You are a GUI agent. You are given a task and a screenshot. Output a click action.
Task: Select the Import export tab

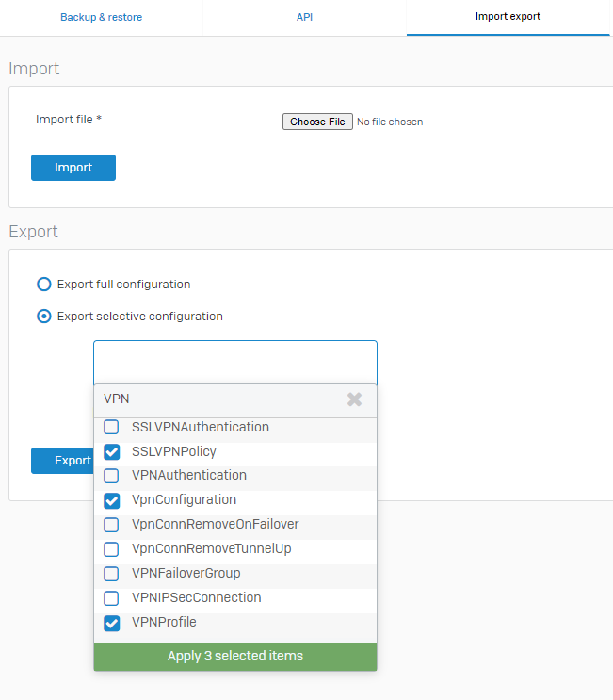(x=508, y=17)
